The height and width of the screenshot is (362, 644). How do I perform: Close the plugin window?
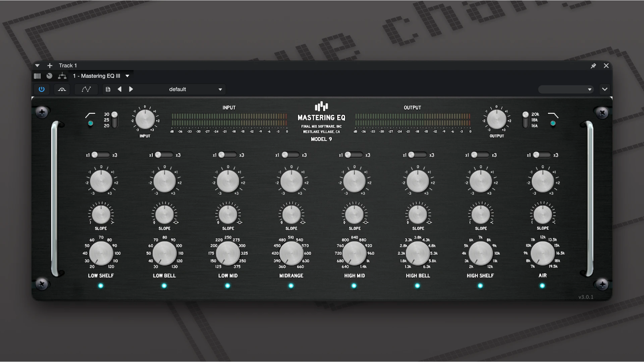pyautogui.click(x=606, y=66)
